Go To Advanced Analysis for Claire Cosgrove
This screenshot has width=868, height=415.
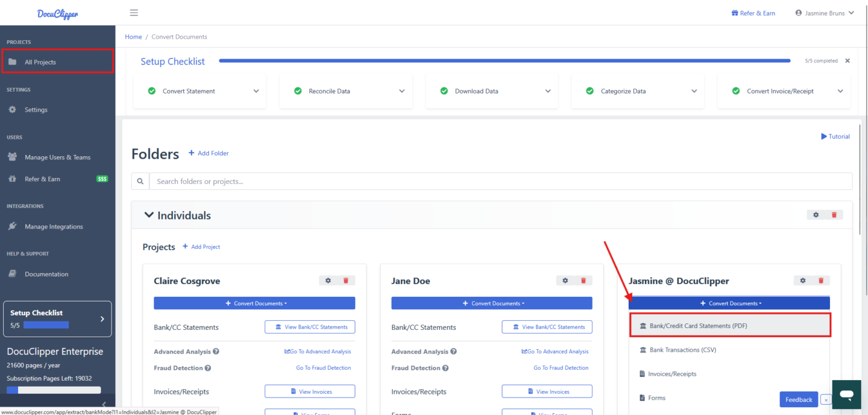(318, 352)
